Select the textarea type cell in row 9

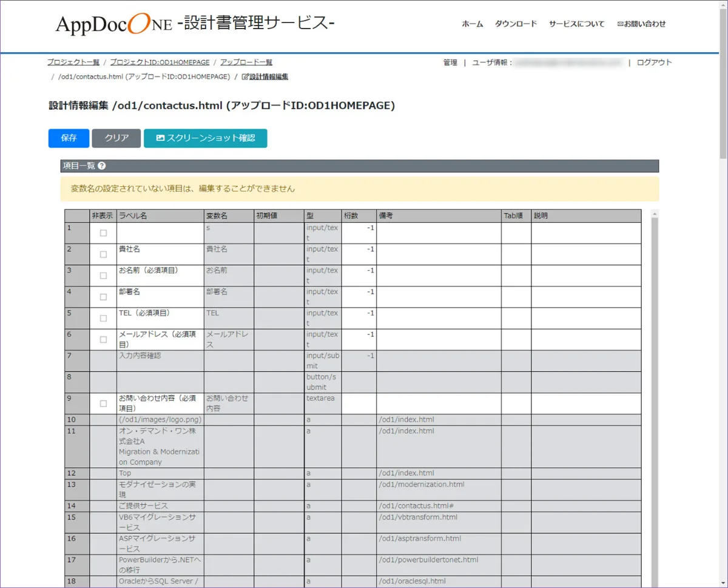pos(323,404)
